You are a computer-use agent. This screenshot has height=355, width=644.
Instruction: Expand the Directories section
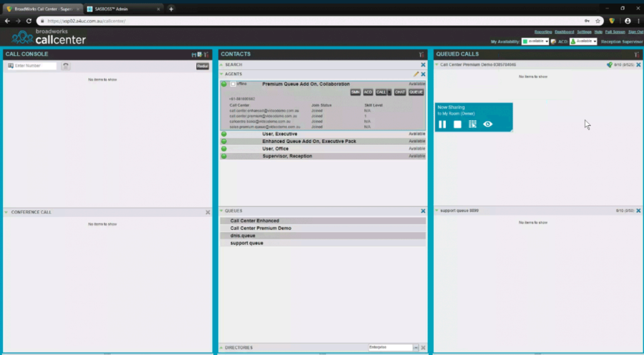pos(221,347)
